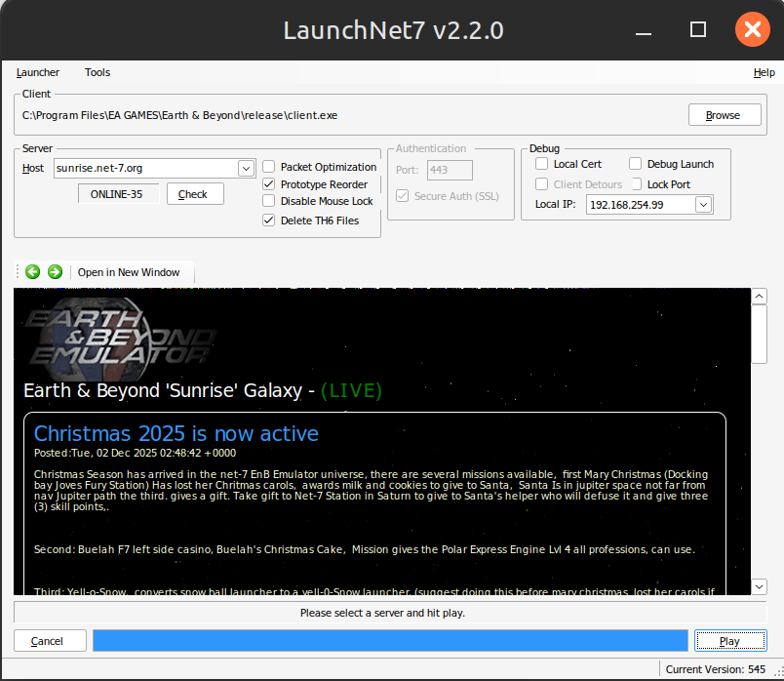Click the scroll down arrow in news panel

[x=759, y=586]
